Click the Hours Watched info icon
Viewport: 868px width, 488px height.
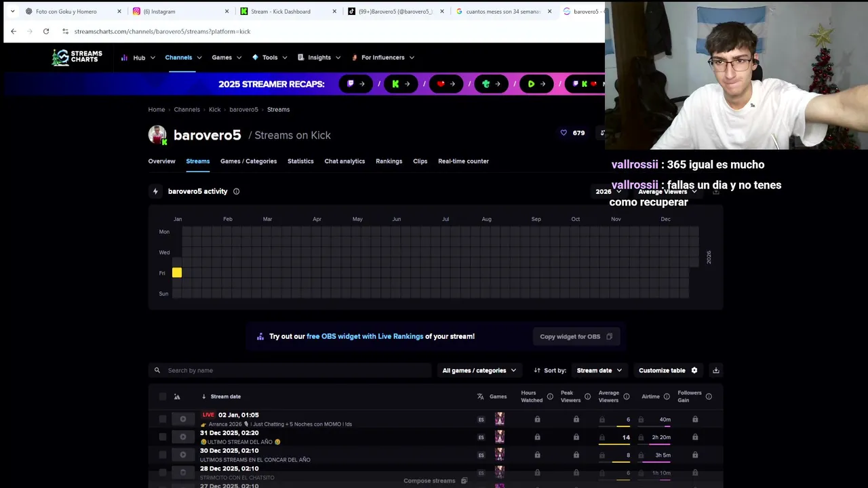(550, 396)
